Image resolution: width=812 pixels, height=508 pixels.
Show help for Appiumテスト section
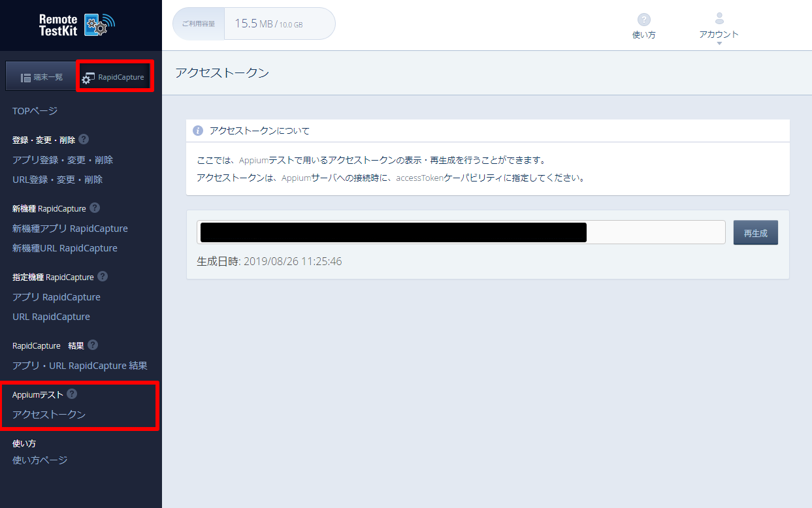coord(72,394)
